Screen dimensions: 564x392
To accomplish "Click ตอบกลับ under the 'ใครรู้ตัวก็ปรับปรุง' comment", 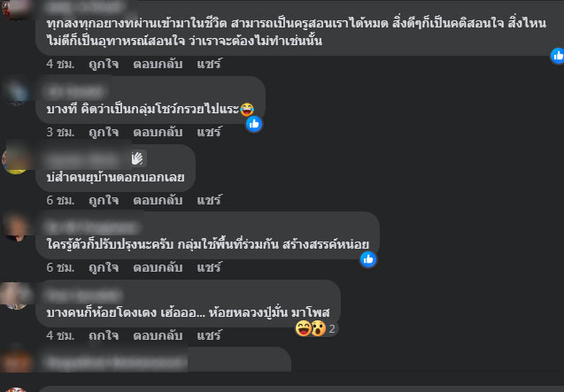I will click(158, 267).
